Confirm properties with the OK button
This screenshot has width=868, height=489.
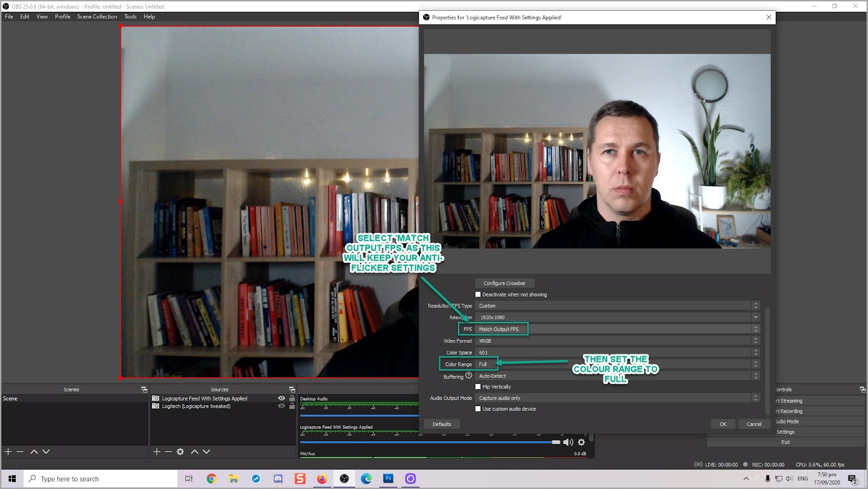[723, 424]
